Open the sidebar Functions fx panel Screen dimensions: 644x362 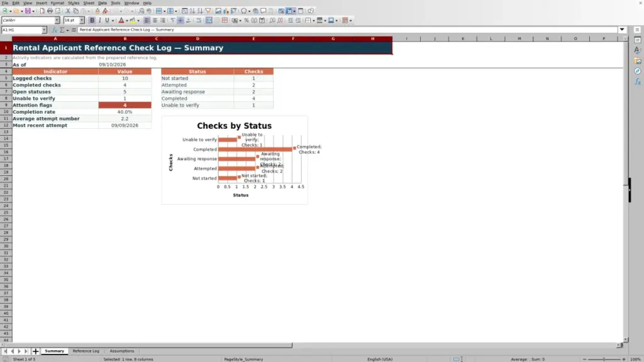[x=638, y=82]
